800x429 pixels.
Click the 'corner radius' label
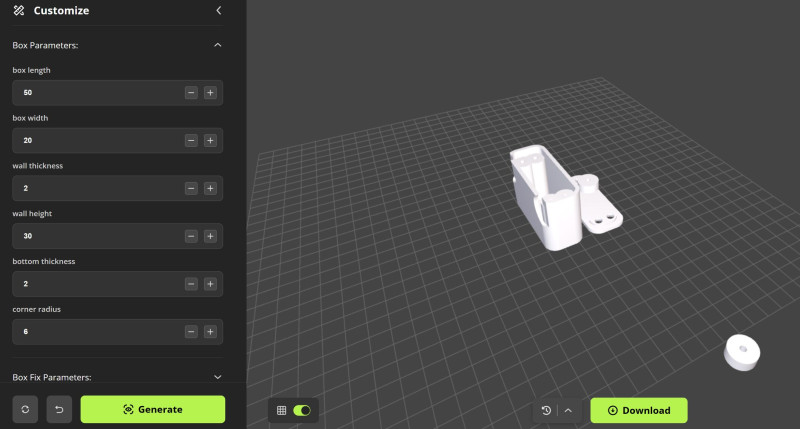point(37,309)
